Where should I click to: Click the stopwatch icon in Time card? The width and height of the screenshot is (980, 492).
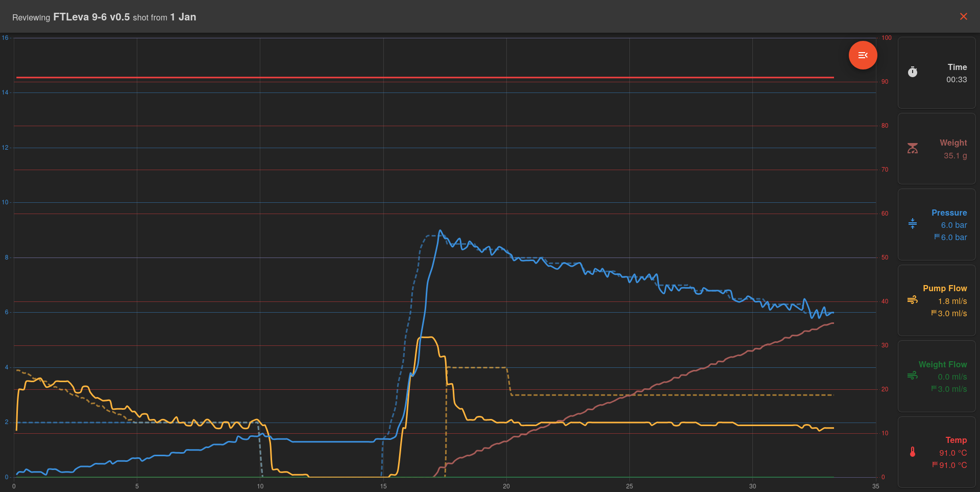[x=913, y=73]
